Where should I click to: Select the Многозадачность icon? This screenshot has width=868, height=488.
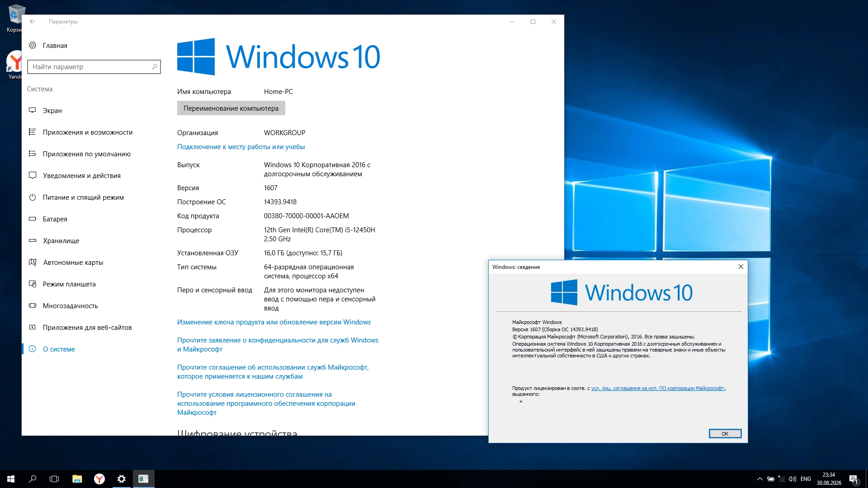click(33, 305)
